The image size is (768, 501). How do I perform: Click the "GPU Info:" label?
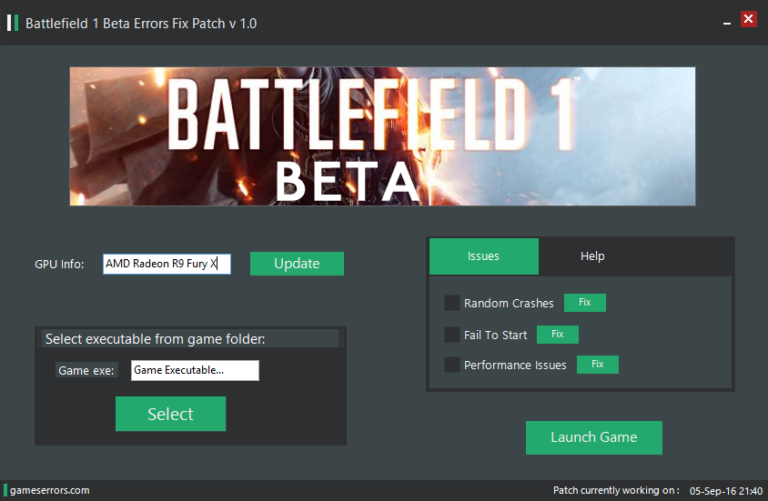(x=59, y=264)
